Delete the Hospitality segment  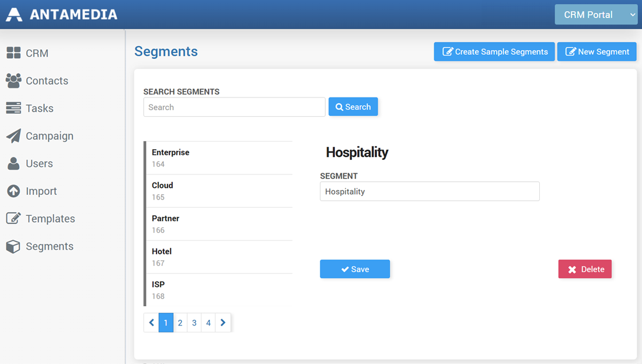pyautogui.click(x=585, y=269)
